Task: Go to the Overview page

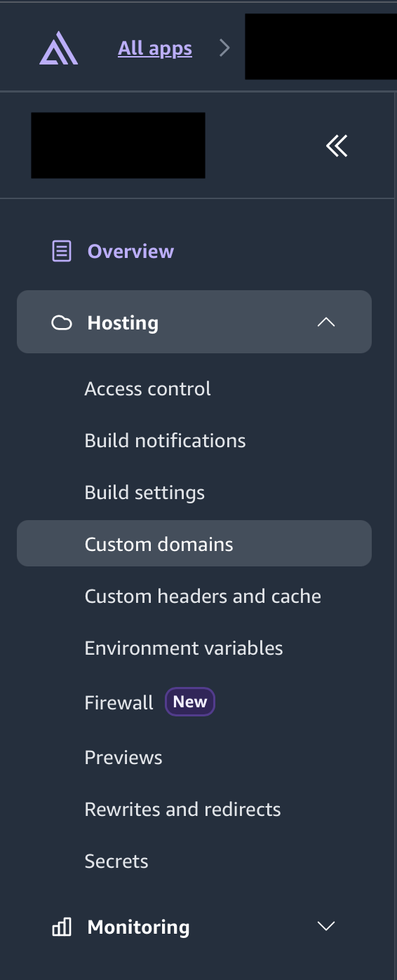Action: pyautogui.click(x=130, y=251)
